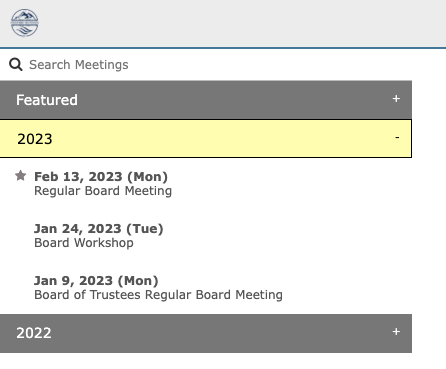Collapse the 2023 meetings section
446x369 pixels.
pos(206,138)
